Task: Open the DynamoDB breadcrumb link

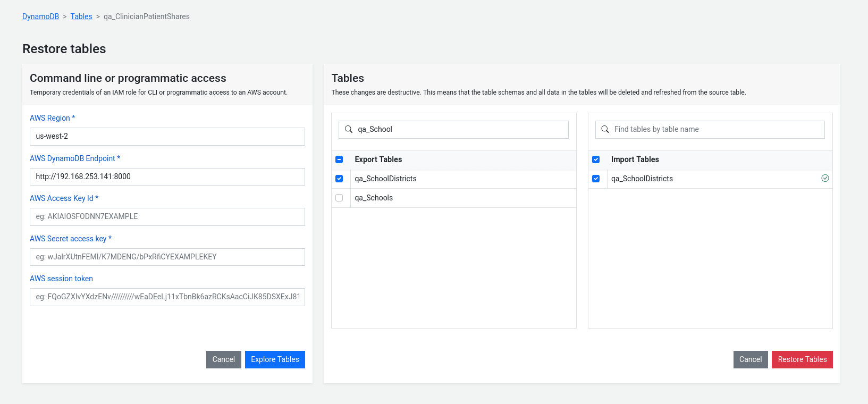Action: 40,16
